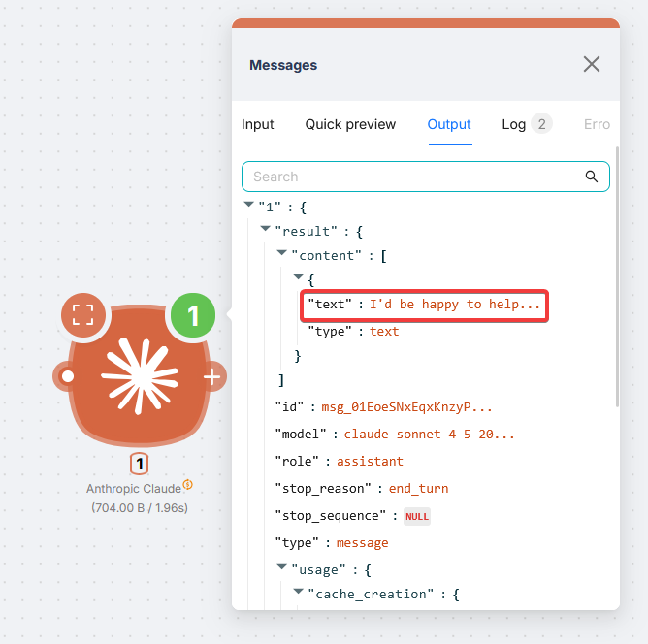
Task: Click the magnifier icon in search box
Action: pos(591,177)
